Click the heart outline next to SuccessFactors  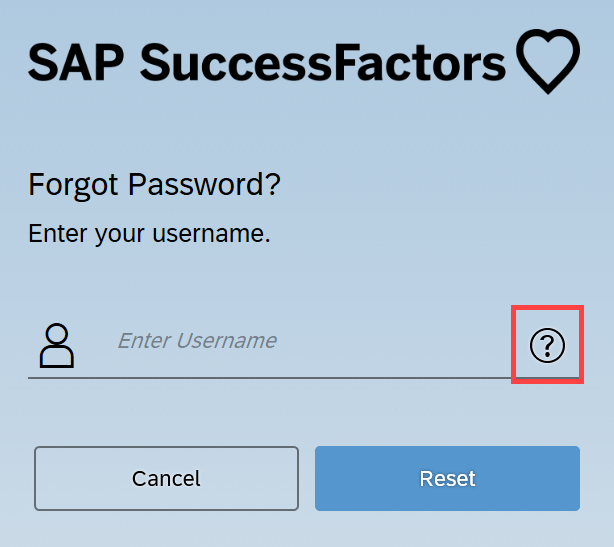coord(548,61)
